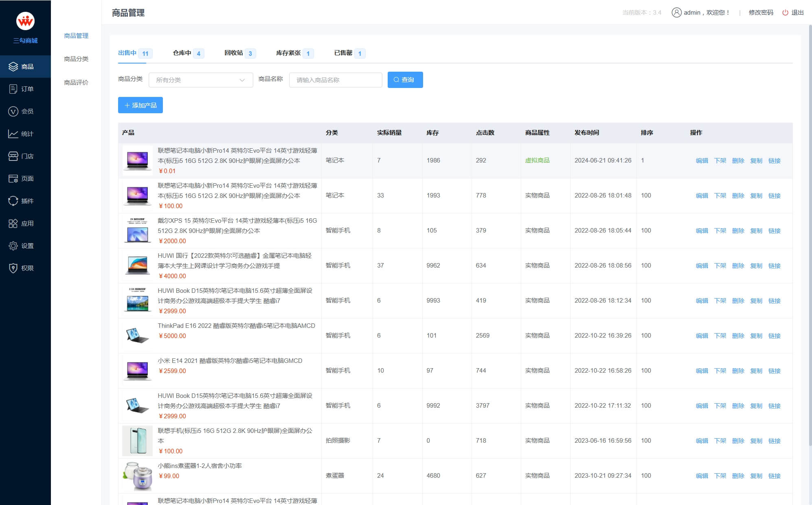Open the 设置 settings gear icon

point(13,246)
